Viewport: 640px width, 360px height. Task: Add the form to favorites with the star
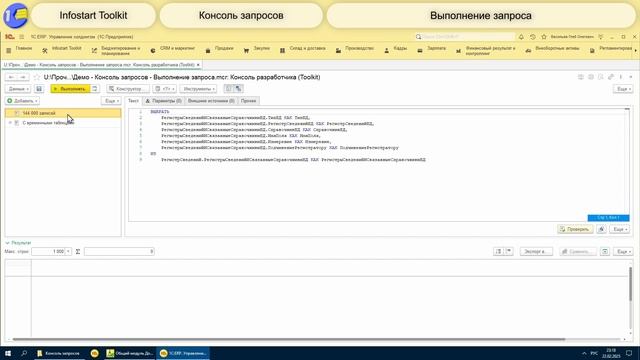37,77
